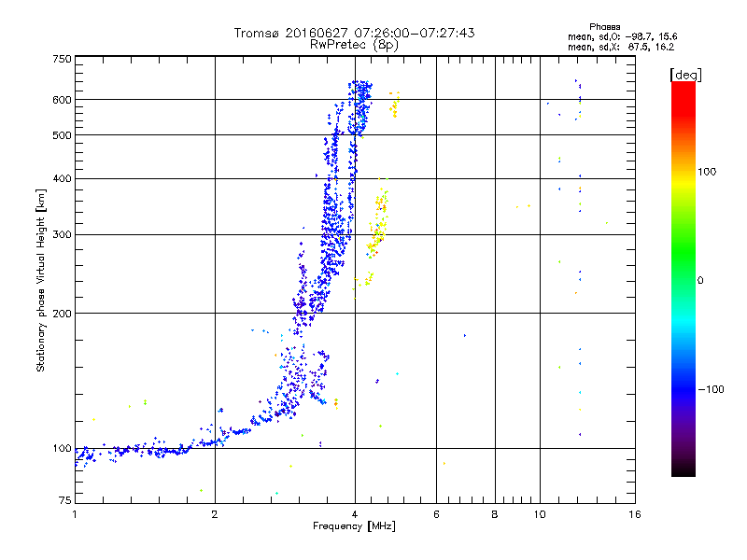Click the "1" frequency axis label
This screenshot has width=747, height=560.
pos(75,514)
